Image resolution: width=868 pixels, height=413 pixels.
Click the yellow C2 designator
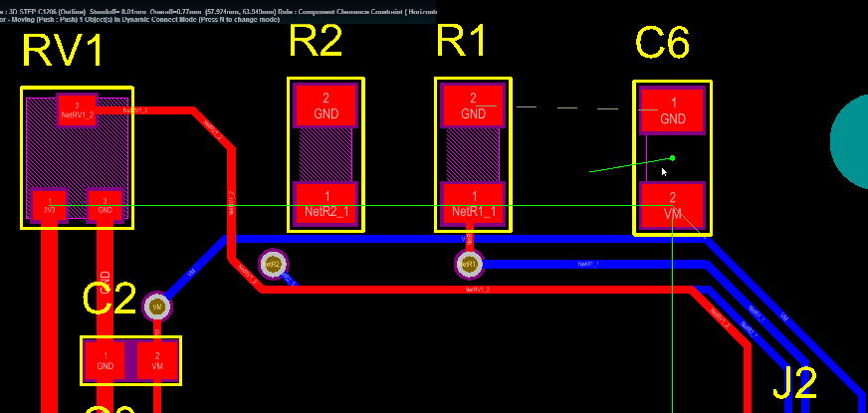[109, 299]
